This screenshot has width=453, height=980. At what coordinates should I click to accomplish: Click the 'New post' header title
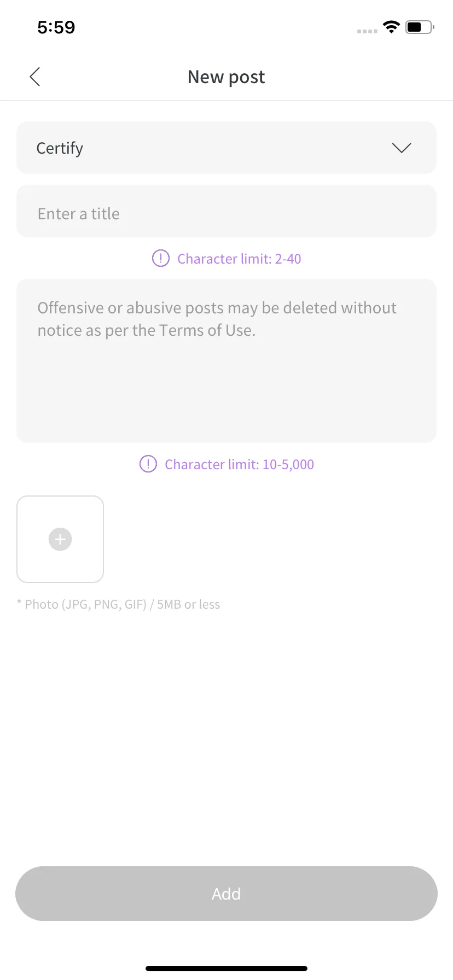[x=226, y=77]
